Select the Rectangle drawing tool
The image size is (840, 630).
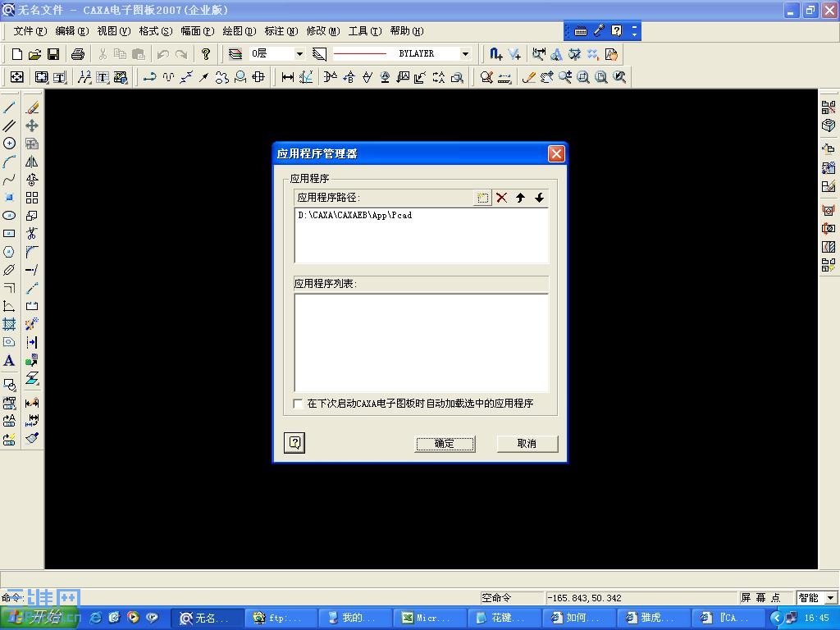tap(9, 234)
